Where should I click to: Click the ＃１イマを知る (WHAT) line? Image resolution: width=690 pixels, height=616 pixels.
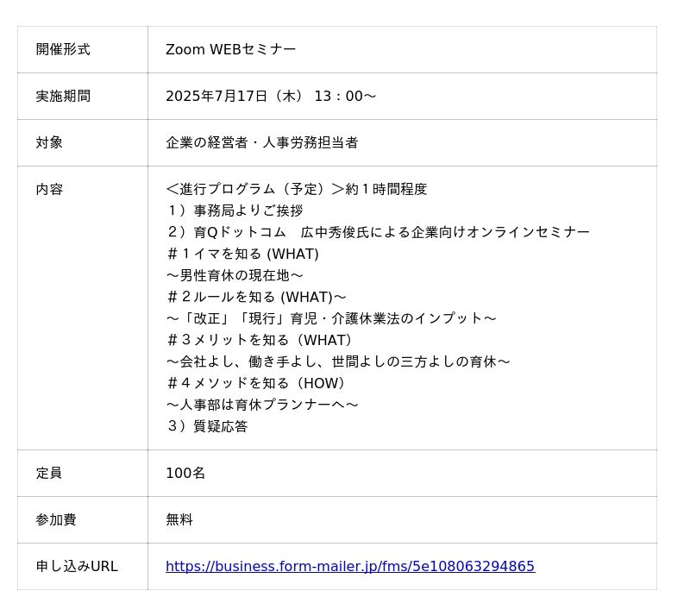click(242, 254)
